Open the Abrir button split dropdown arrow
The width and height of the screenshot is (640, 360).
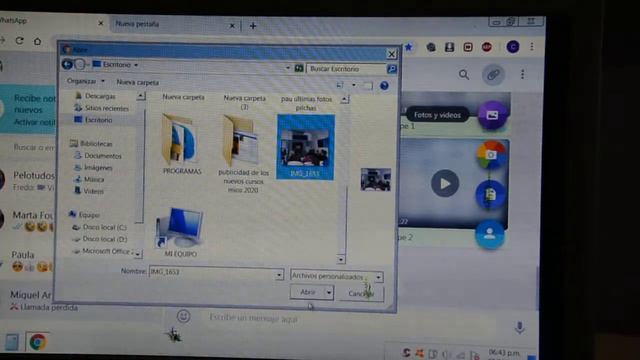tap(329, 292)
